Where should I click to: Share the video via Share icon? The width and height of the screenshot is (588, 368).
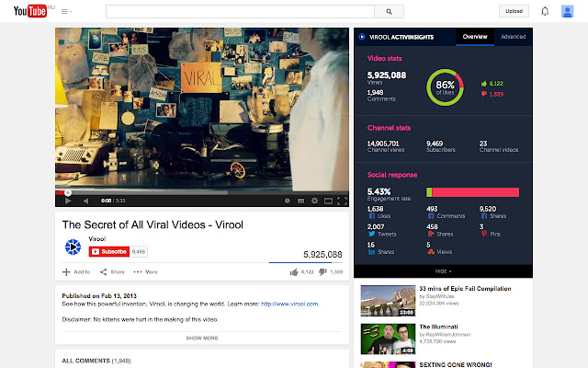pos(103,272)
